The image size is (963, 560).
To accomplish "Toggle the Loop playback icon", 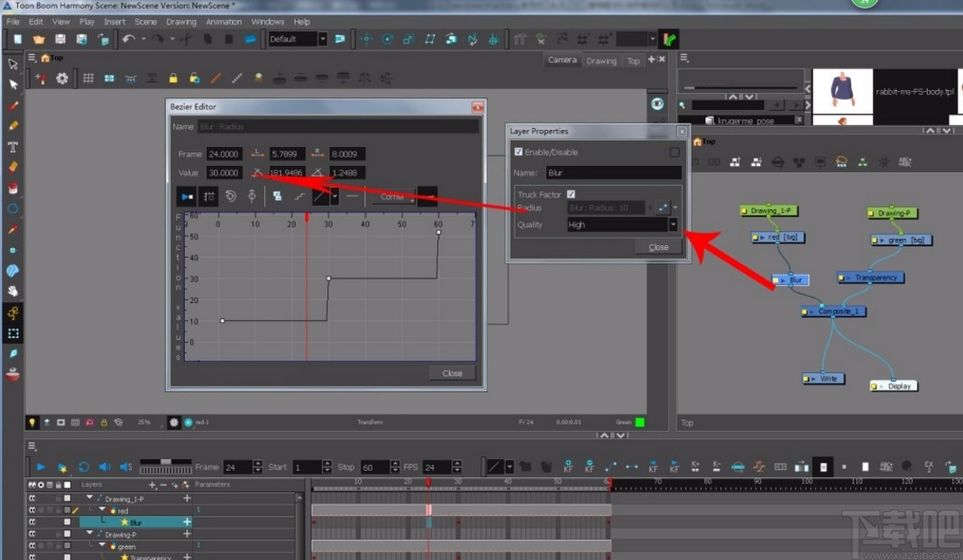I will coord(83,467).
